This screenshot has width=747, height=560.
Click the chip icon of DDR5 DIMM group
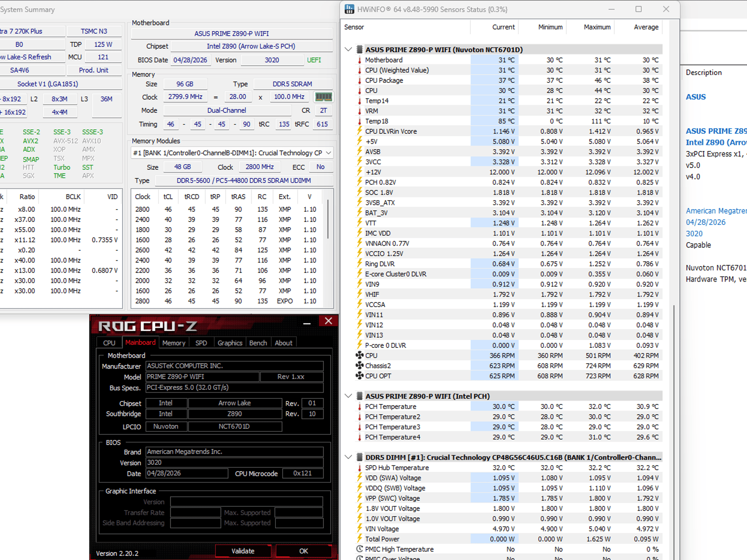point(360,457)
